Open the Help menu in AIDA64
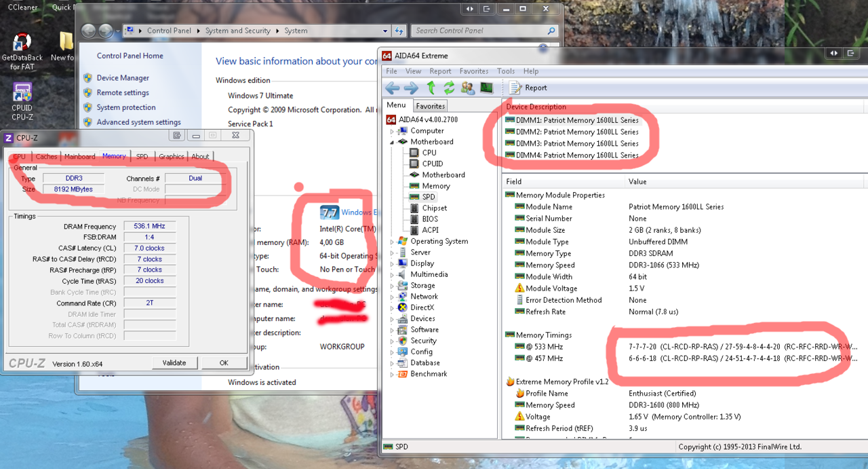 (531, 71)
